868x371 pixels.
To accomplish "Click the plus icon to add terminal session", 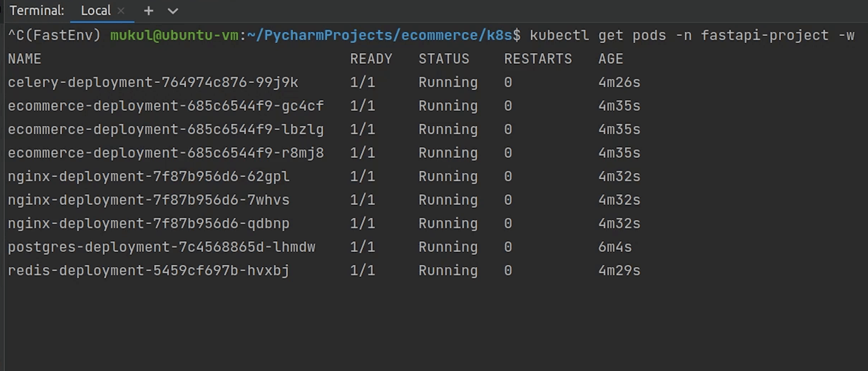I will coord(149,11).
